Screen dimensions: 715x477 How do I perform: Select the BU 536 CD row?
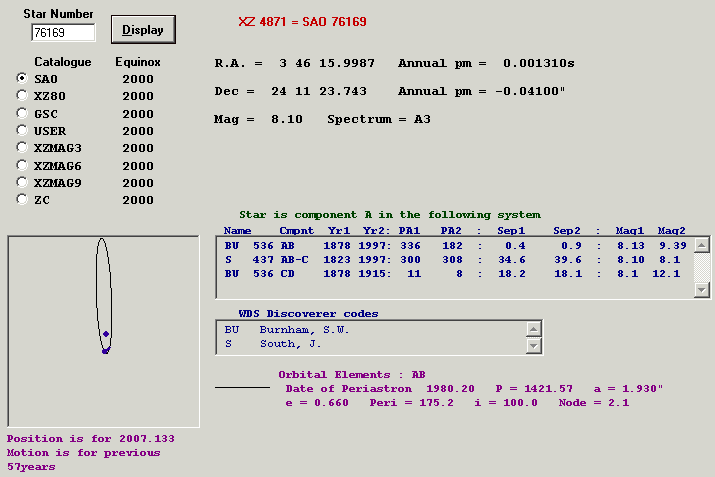coord(455,274)
